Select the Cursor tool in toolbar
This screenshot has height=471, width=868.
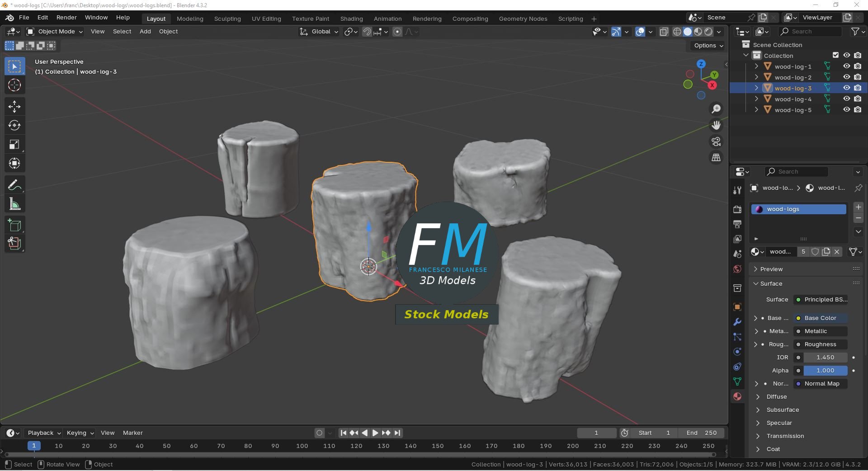tap(14, 85)
